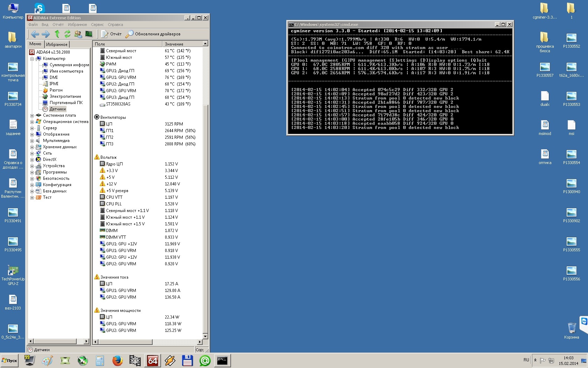
Task: Open Firefox from the taskbar
Action: click(x=117, y=361)
